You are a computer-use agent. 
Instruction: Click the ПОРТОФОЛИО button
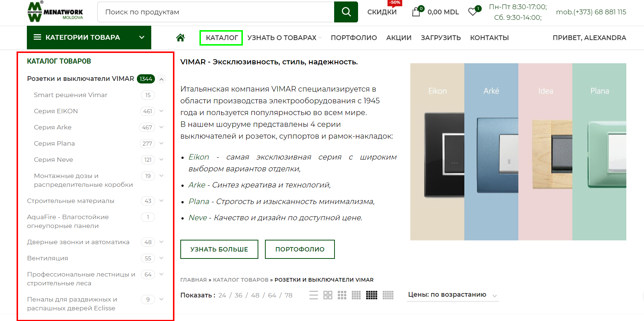pos(300,249)
